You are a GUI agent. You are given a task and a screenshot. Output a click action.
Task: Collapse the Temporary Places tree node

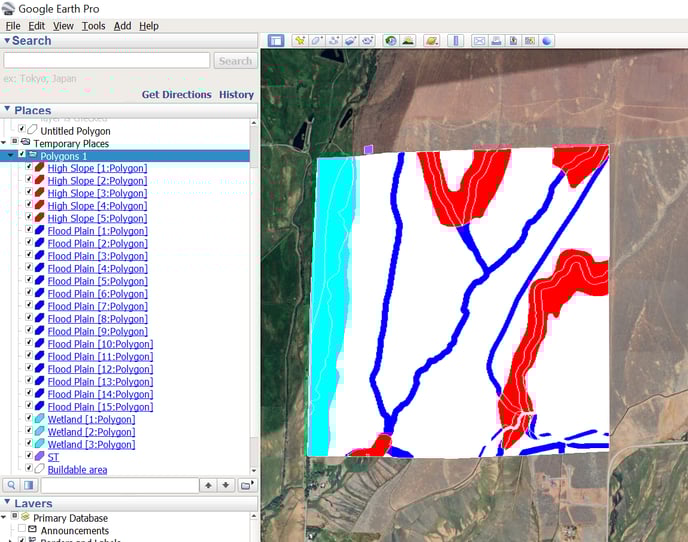coord(4,144)
